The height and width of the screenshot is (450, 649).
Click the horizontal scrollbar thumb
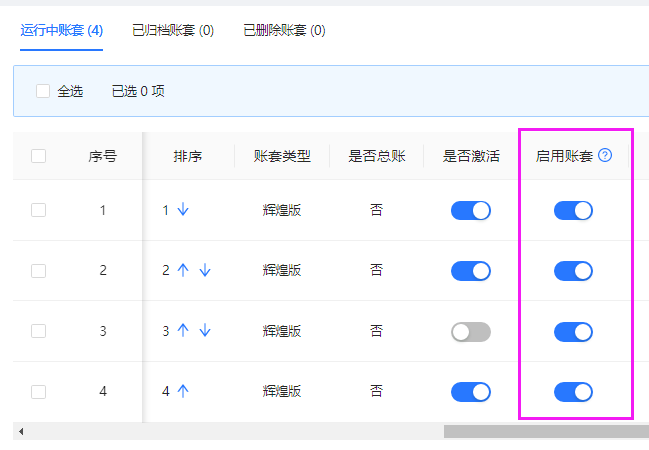pos(545,431)
